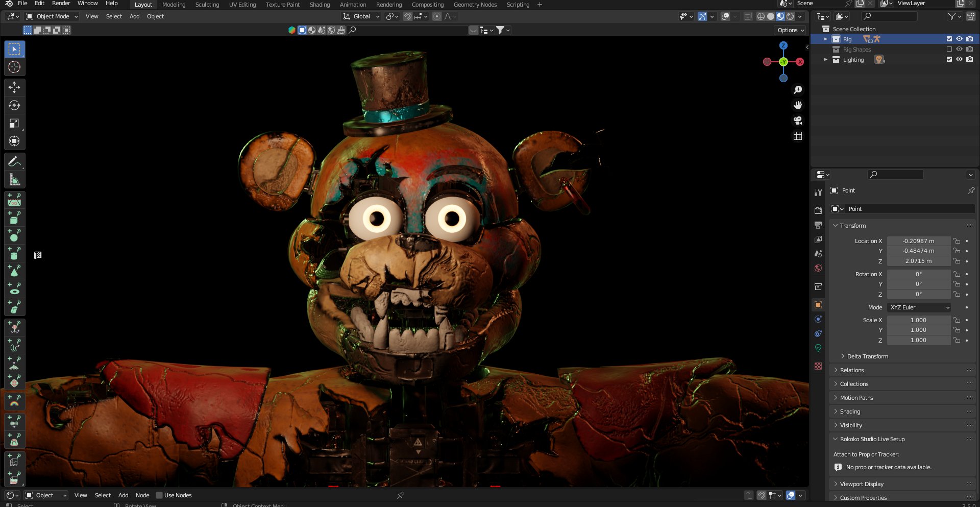This screenshot has width=980, height=507.
Task: Click the zoom viewport magnifier icon
Action: [798, 90]
